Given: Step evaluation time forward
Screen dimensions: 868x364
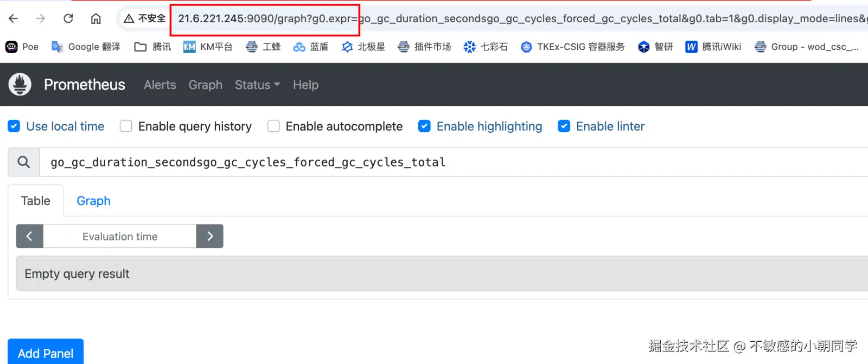Looking at the screenshot, I should (x=210, y=237).
